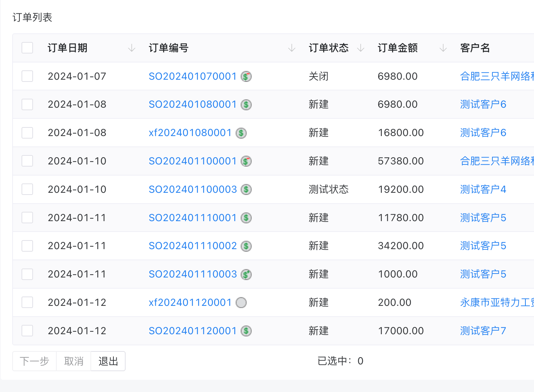Click sort arrow beside 订单状态 header
534x392 pixels.
point(361,48)
